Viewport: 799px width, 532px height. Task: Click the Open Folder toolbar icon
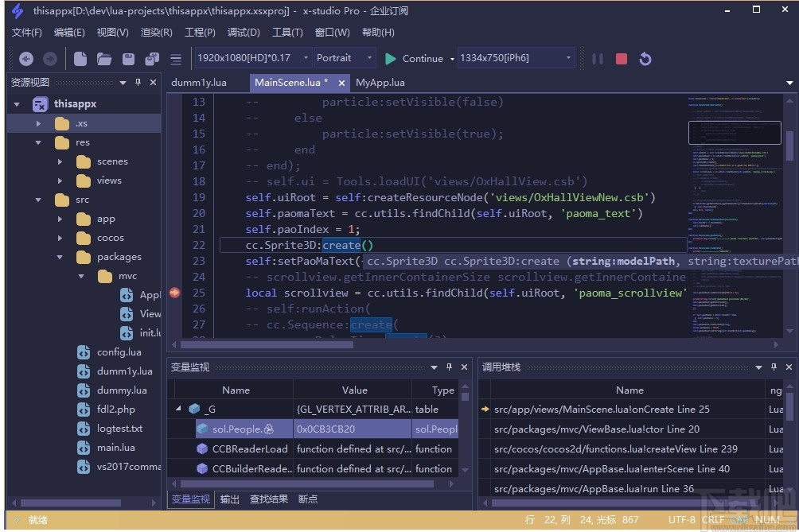click(x=104, y=57)
